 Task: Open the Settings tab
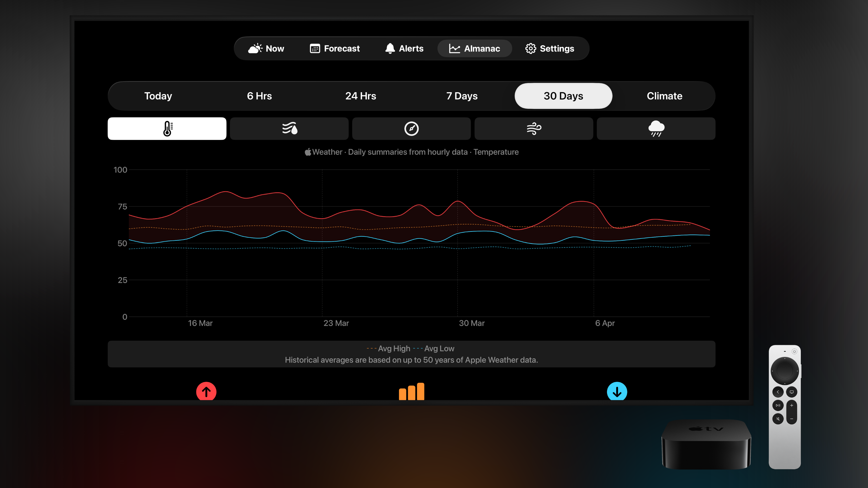(x=550, y=49)
